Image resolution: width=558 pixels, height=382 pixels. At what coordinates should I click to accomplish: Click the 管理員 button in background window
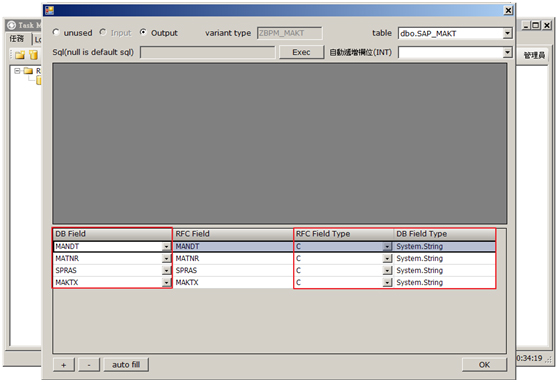click(534, 55)
